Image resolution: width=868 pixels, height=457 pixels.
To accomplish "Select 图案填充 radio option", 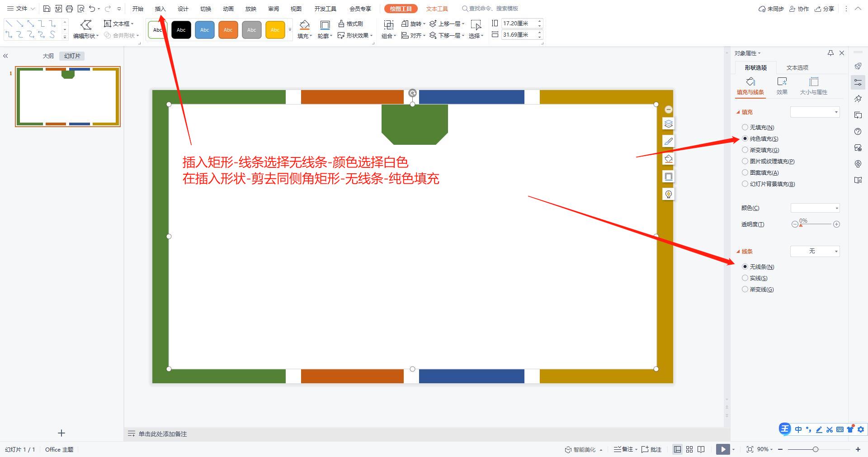I will pyautogui.click(x=745, y=172).
